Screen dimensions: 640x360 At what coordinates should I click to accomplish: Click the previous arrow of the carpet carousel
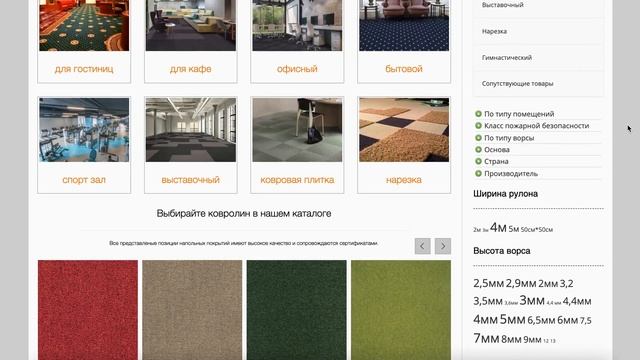click(x=422, y=246)
